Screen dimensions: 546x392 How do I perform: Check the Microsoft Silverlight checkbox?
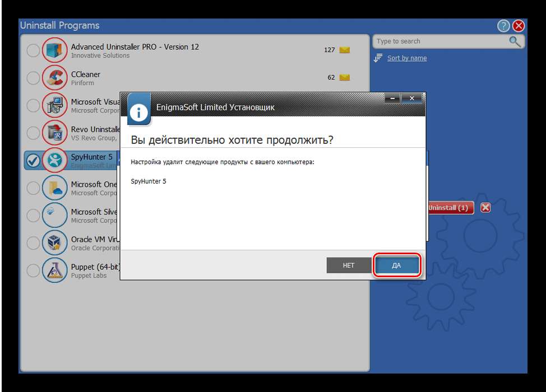pos(33,215)
